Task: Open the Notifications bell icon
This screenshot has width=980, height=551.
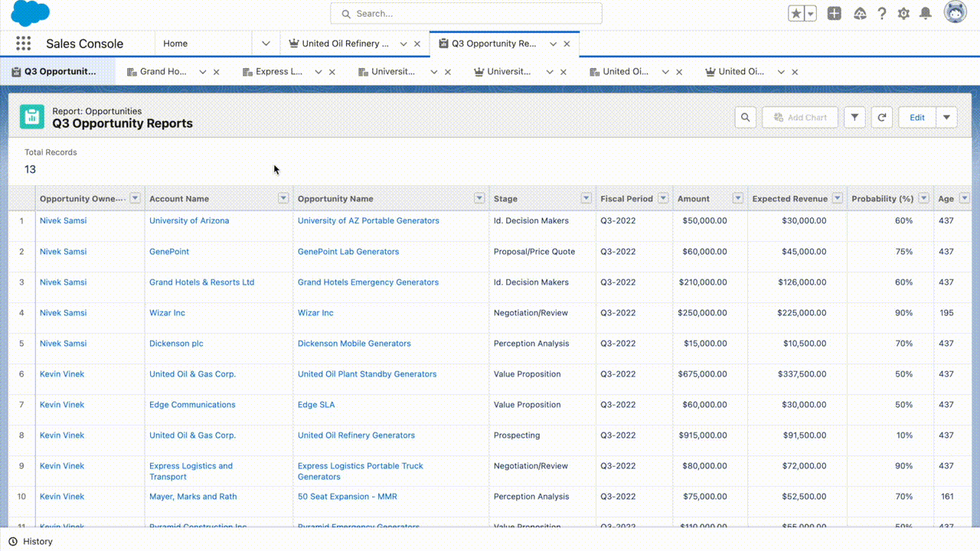Action: [x=926, y=14]
